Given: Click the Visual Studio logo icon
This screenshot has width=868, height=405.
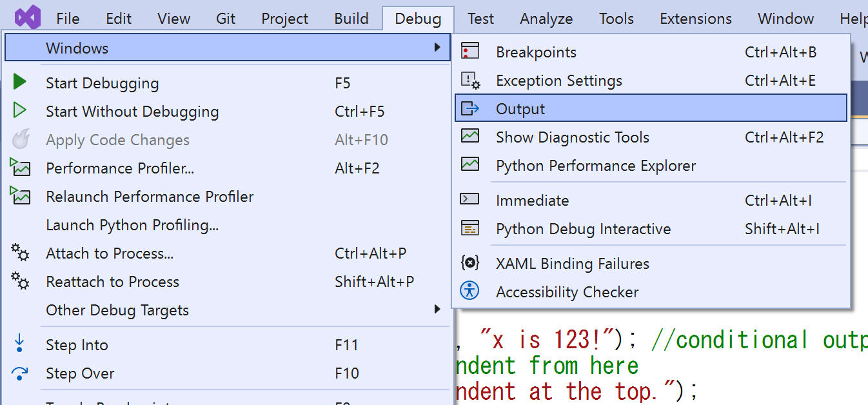Looking at the screenshot, I should pyautogui.click(x=28, y=17).
